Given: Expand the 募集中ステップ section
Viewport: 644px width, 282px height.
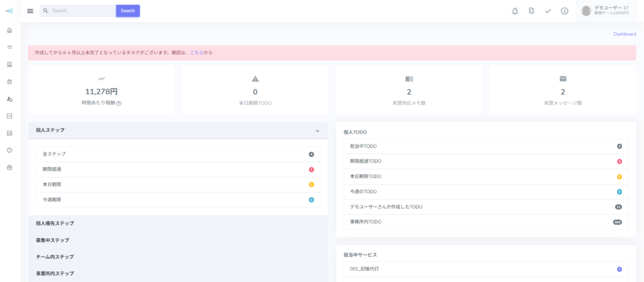Looking at the screenshot, I should (53, 240).
